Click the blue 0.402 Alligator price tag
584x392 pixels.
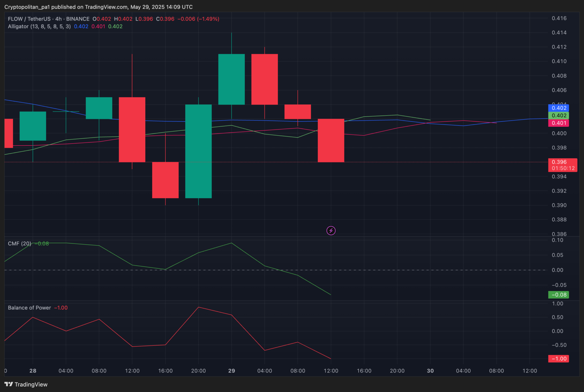[558, 108]
